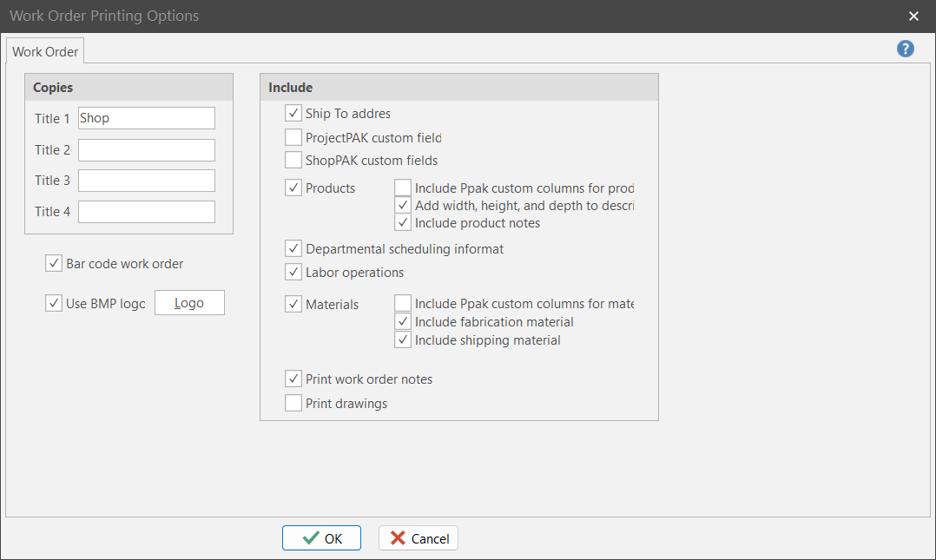Select the Work Order tab

coord(45,52)
